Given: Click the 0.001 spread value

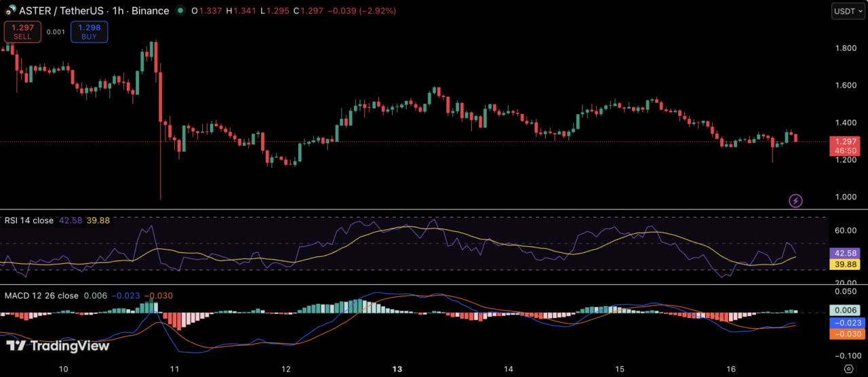Looking at the screenshot, I should pyautogui.click(x=56, y=32).
